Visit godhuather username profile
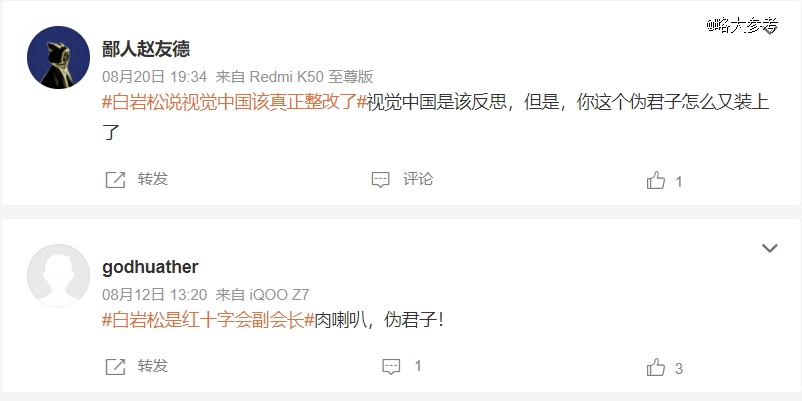This screenshot has width=802, height=401. click(x=150, y=267)
